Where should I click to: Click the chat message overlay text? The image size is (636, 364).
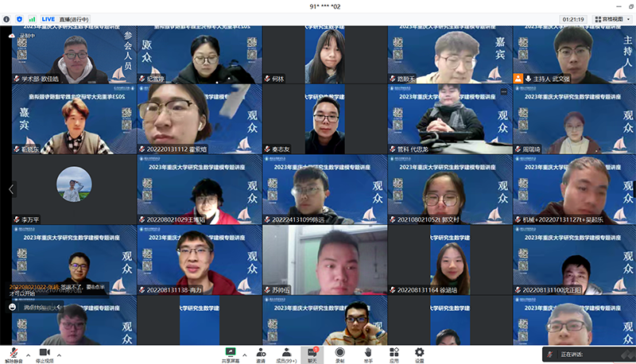pyautogui.click(x=57, y=290)
